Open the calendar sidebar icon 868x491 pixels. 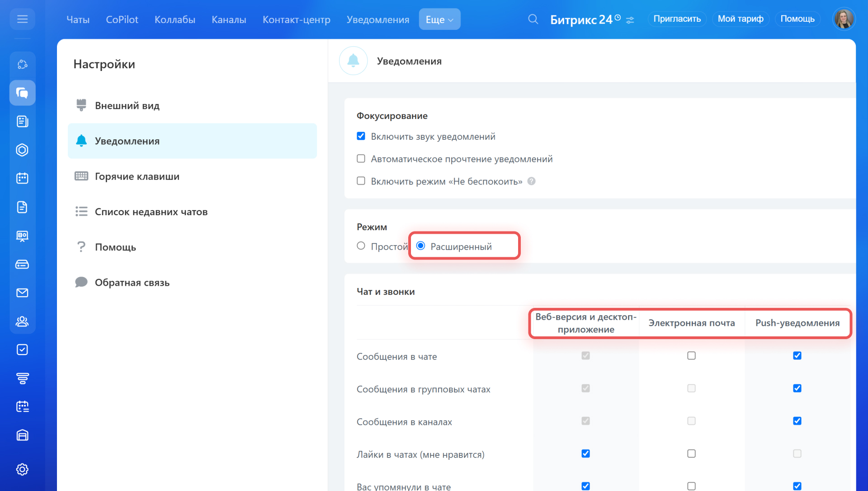(22, 178)
